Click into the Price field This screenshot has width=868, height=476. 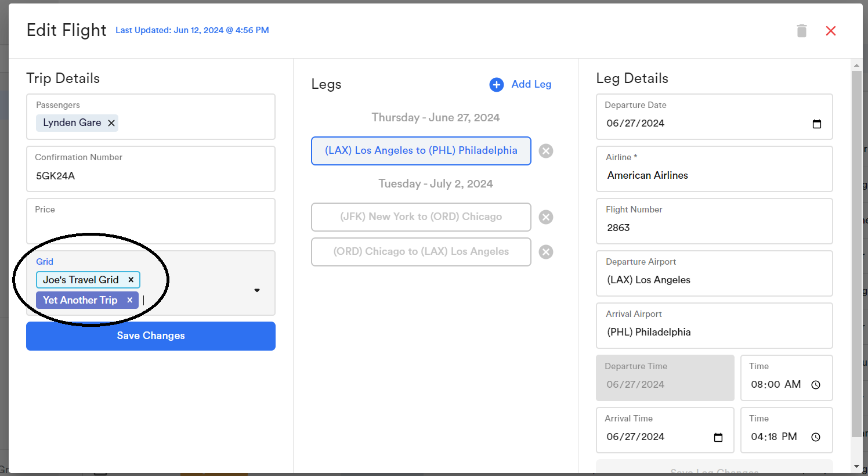tap(151, 221)
